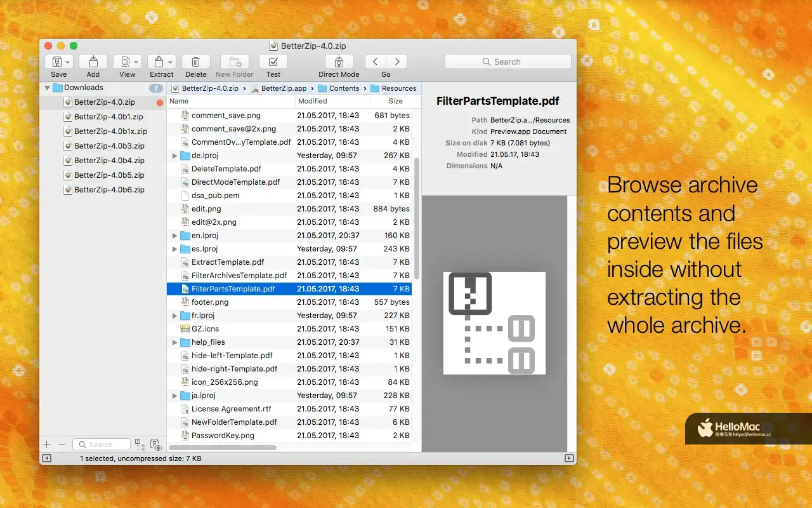
Task: Expand the help_files folder
Action: 175,342
